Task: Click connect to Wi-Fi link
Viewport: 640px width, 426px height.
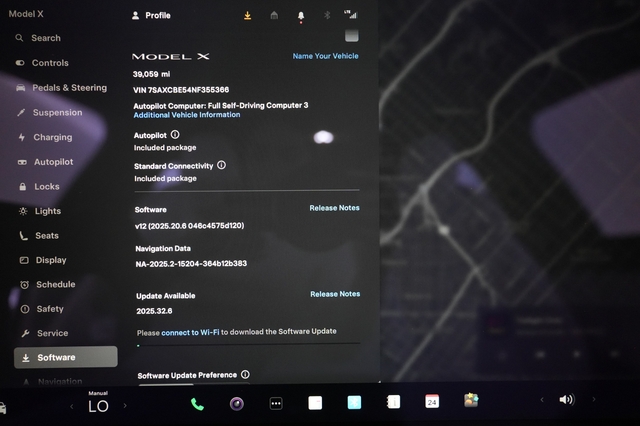Action: pyautogui.click(x=190, y=331)
